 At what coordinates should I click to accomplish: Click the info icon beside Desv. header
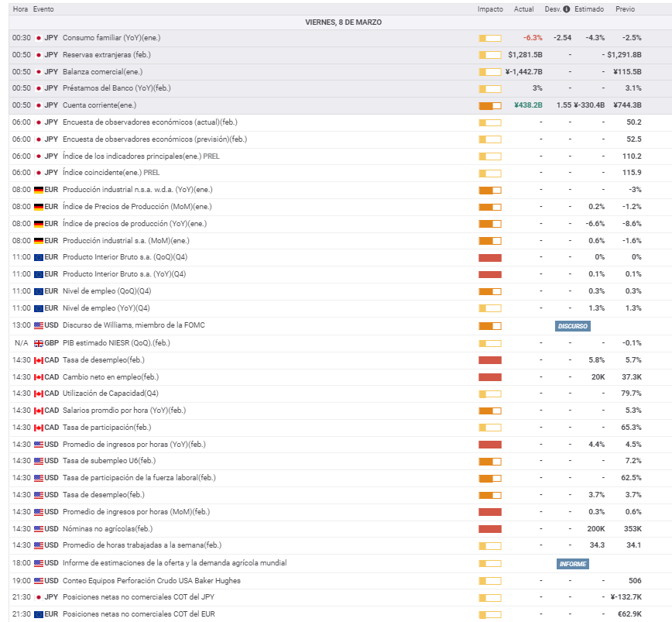tap(567, 9)
